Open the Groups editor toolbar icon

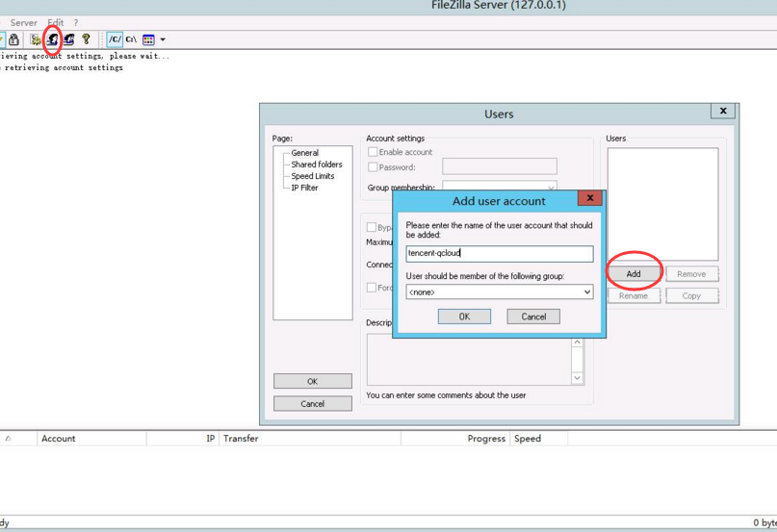click(69, 39)
